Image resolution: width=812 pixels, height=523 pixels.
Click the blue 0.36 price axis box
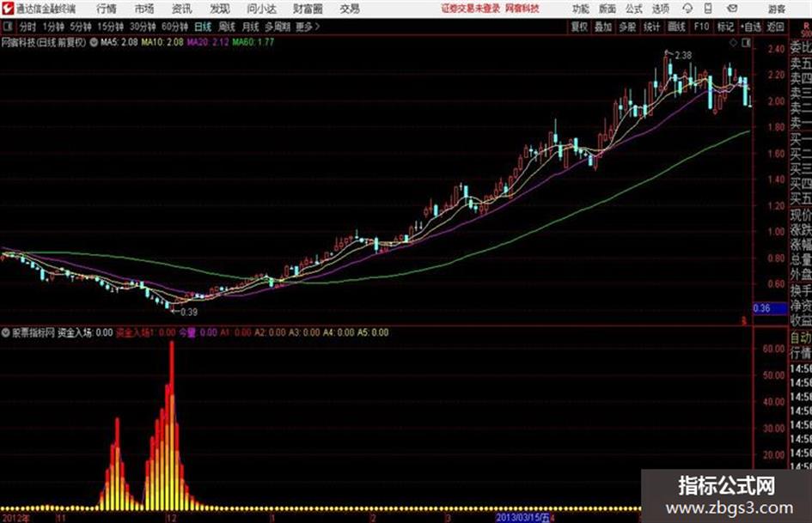point(770,308)
